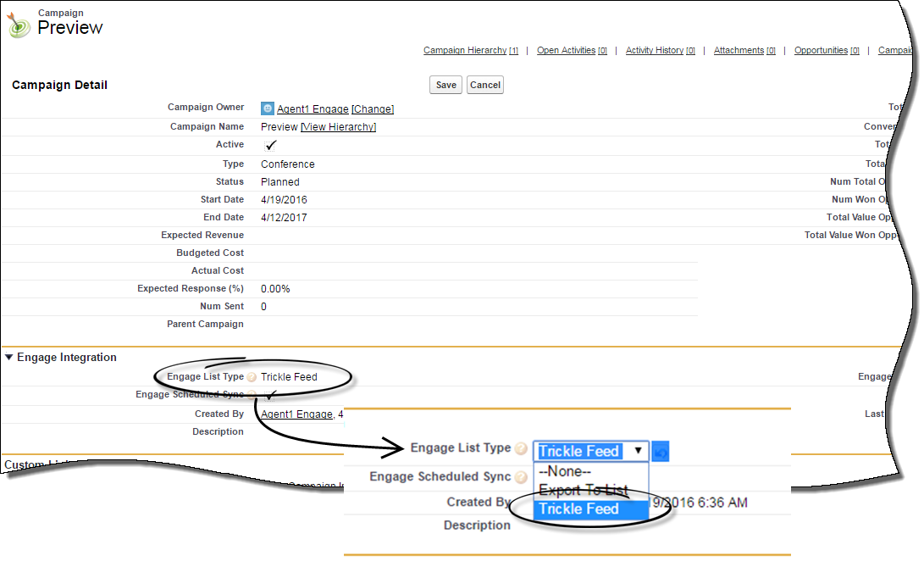Screen dimensions: 924x567
Task: Go to Activity History link
Action: 654,51
